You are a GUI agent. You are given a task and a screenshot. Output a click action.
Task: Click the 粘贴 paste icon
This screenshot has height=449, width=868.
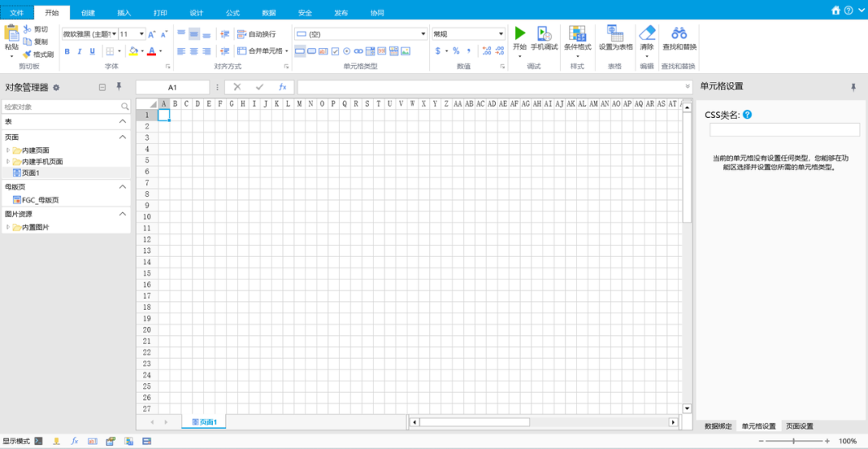11,33
